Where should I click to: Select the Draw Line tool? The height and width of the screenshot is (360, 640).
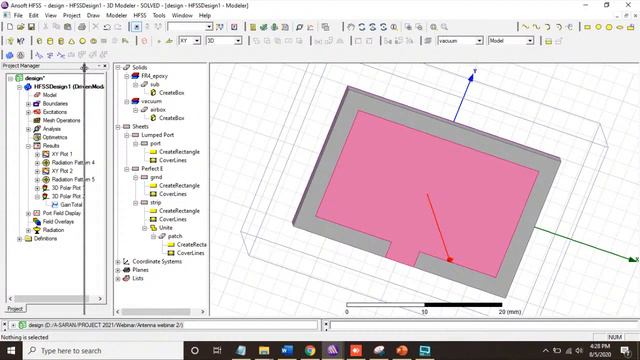[525, 27]
